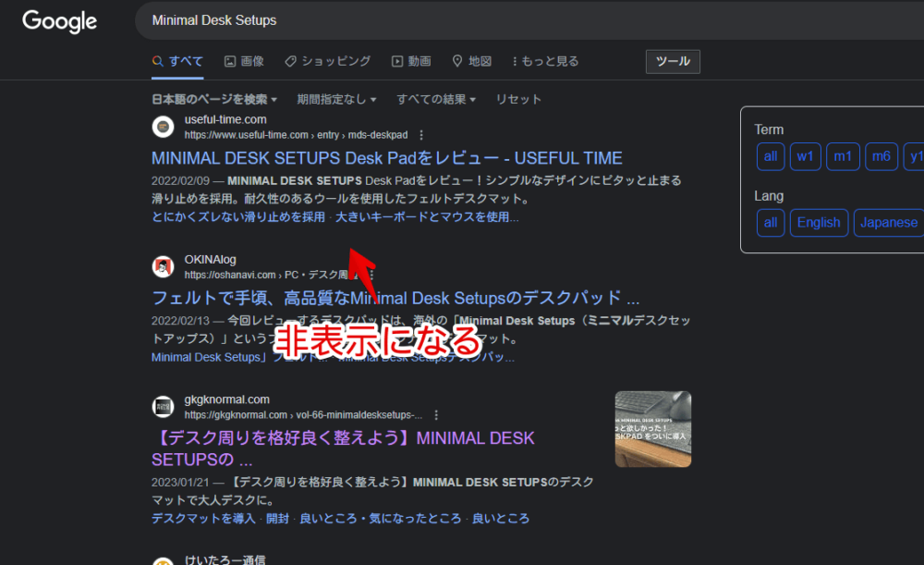The height and width of the screenshot is (565, 924).
Task: Click the pin icon in the 地図 tab
Action: tap(457, 61)
